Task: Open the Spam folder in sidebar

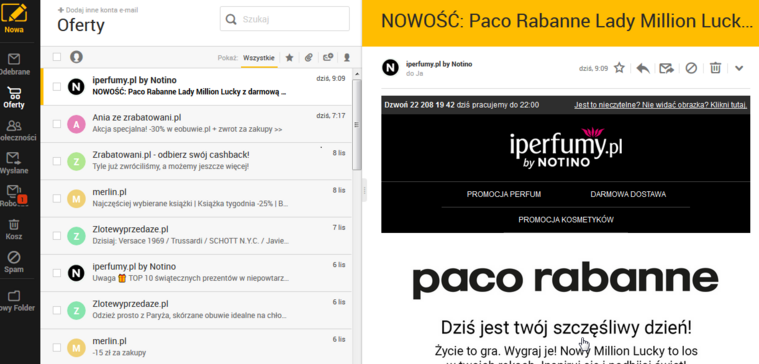Action: tap(14, 262)
